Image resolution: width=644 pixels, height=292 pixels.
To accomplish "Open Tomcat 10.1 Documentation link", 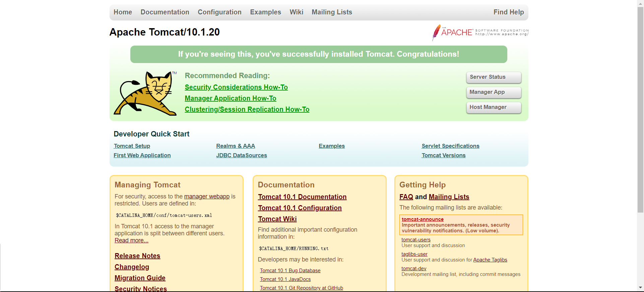I will coord(302,197).
